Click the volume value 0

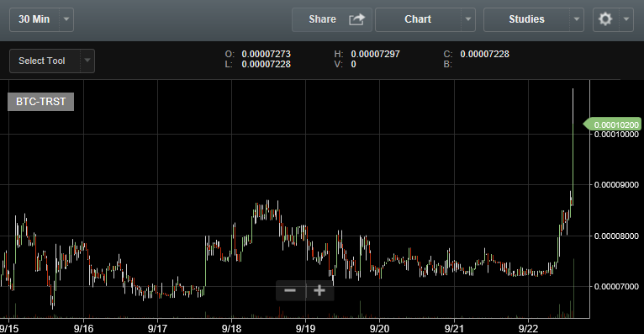(x=353, y=65)
